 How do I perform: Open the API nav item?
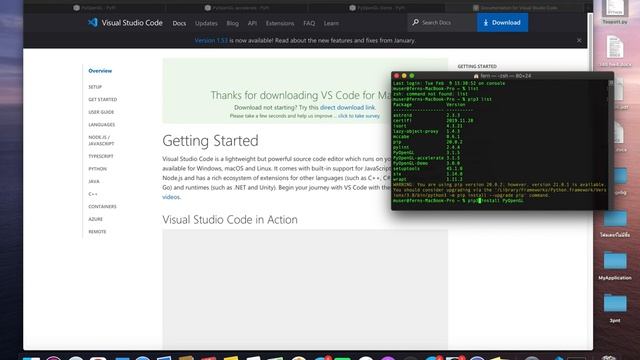coord(252,23)
